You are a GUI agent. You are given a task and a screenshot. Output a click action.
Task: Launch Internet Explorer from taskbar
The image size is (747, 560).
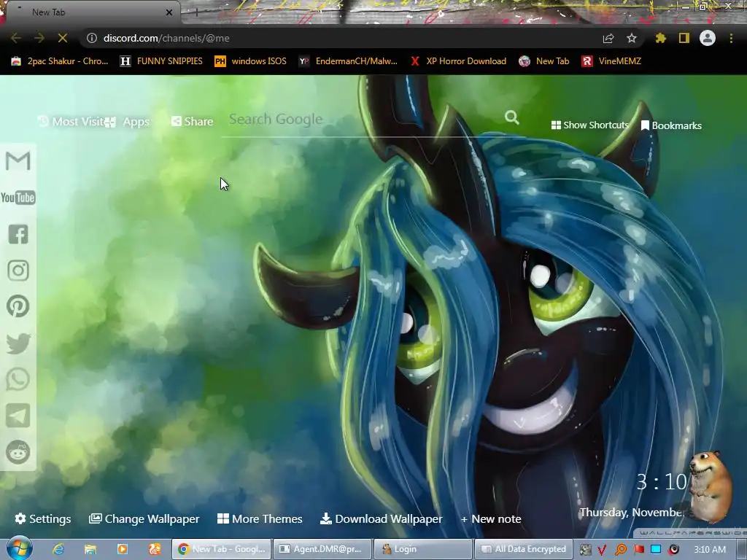pyautogui.click(x=58, y=549)
